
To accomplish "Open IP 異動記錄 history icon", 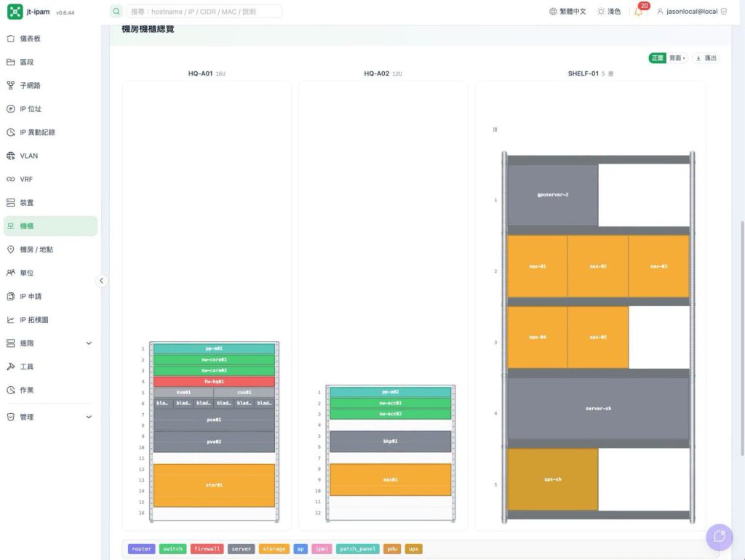I will [11, 132].
